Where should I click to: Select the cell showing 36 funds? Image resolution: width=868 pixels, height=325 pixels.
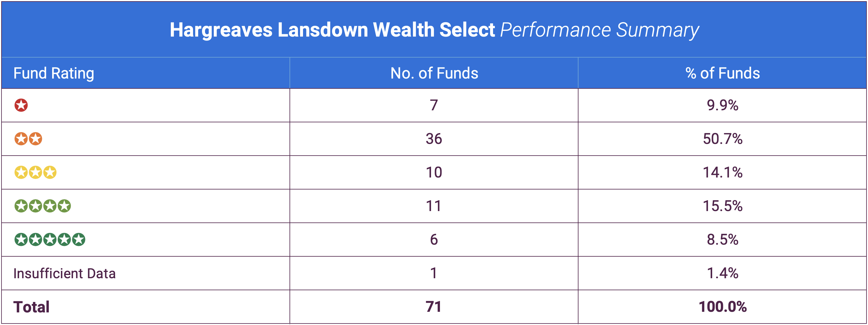click(x=434, y=139)
